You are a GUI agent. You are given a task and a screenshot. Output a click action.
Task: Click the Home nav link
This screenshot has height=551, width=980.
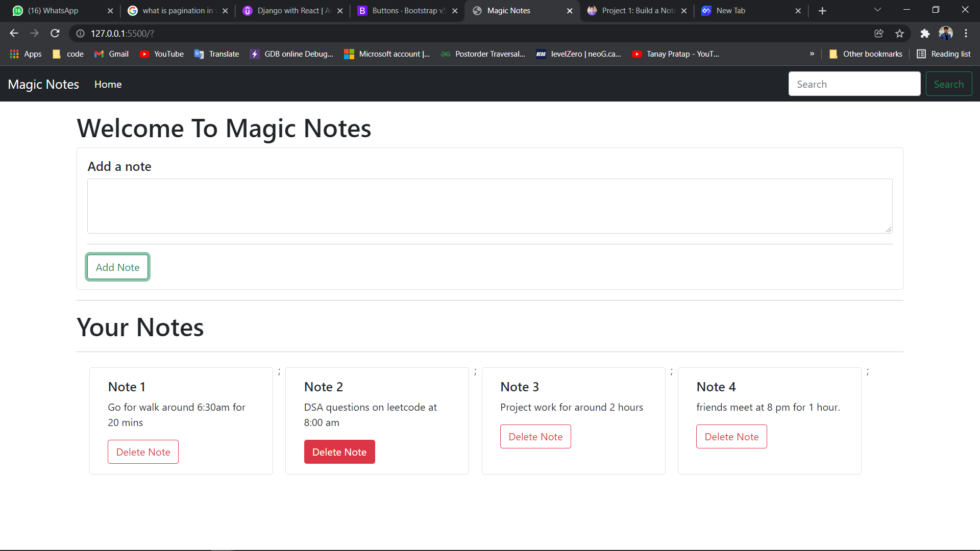[x=108, y=84]
